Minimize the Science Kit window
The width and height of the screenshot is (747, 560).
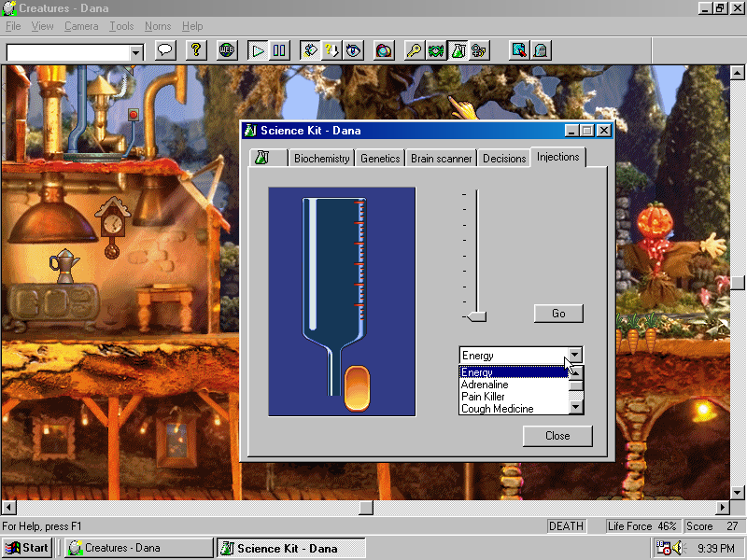tap(572, 131)
